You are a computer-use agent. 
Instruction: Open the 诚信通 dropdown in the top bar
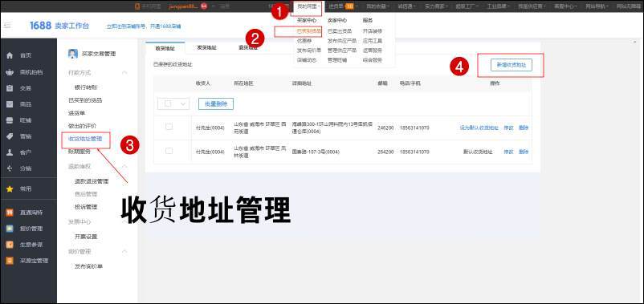407,6
